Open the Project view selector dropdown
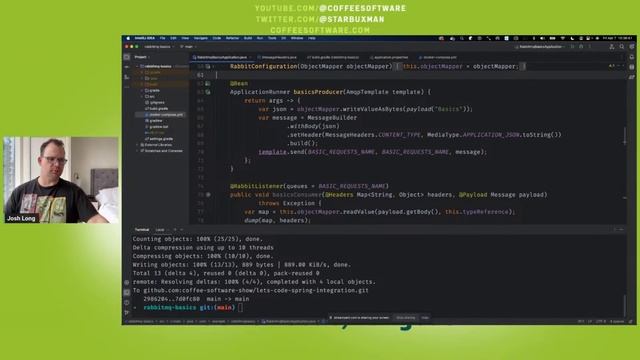640x360 pixels. [142, 57]
